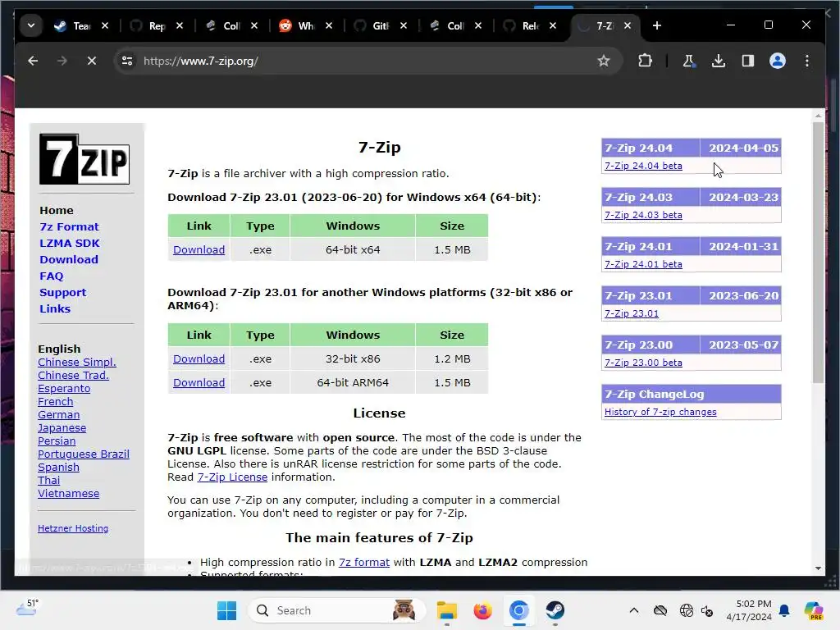Open the taskbar clock showing 5:02 PM

749,610
